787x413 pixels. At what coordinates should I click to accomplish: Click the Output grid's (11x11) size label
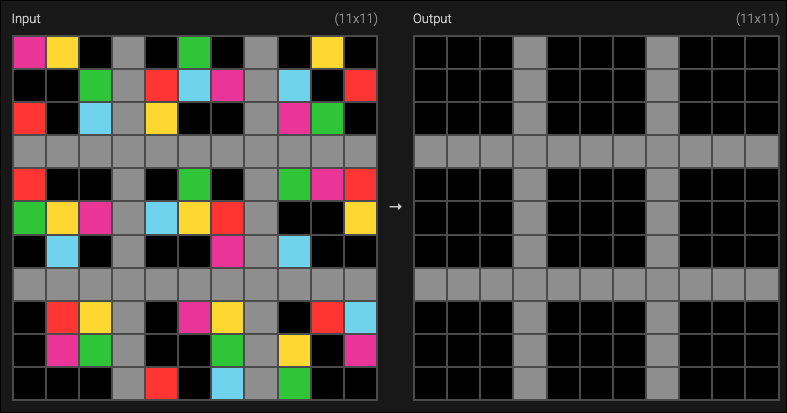coord(756,19)
